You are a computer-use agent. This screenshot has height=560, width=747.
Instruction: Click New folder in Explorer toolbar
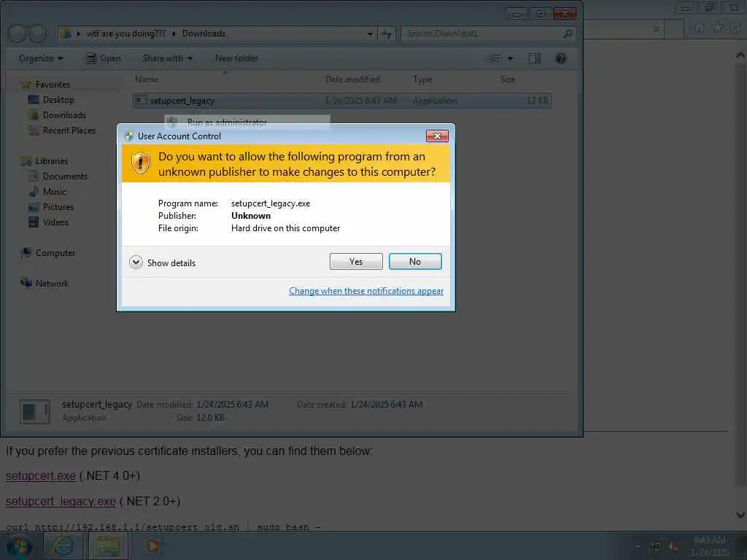pyautogui.click(x=236, y=58)
